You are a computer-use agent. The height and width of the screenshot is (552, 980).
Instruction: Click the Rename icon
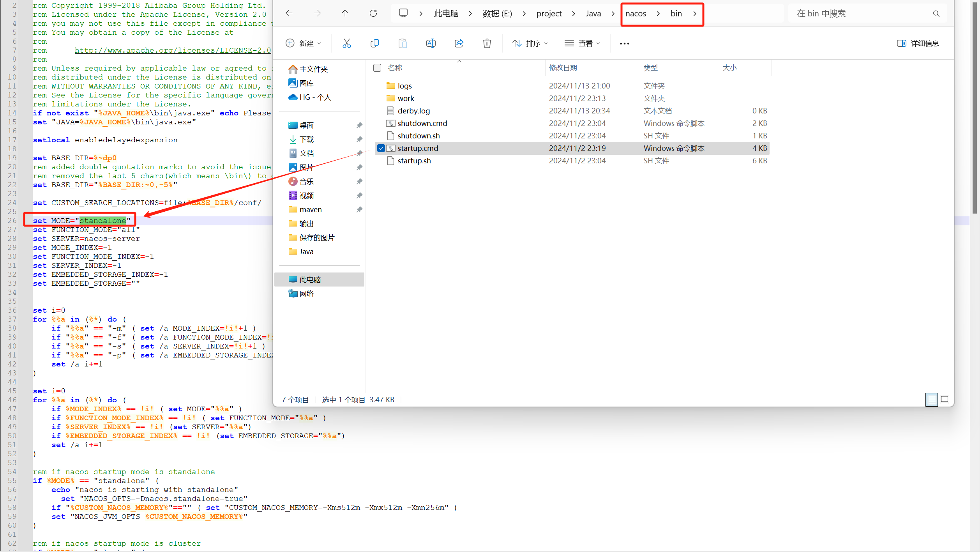click(x=431, y=43)
